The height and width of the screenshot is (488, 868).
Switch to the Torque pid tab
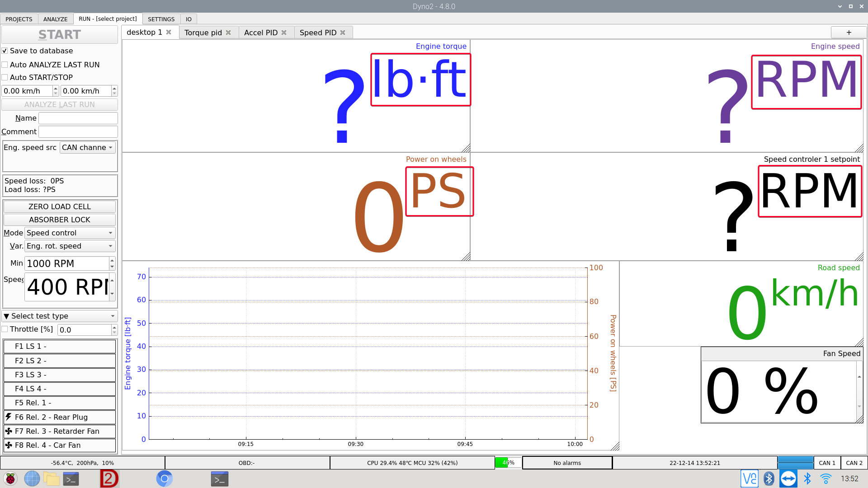[203, 32]
